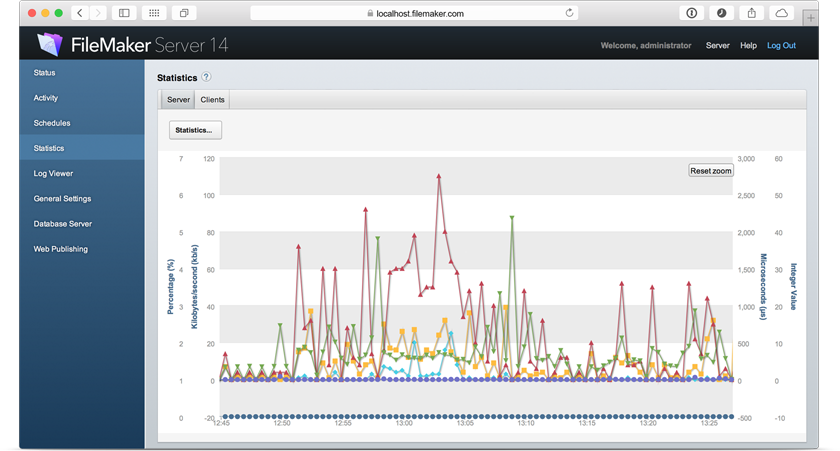This screenshot has height=451, width=840.
Task: Click 'Welcome, administrator' text
Action: [646, 46]
